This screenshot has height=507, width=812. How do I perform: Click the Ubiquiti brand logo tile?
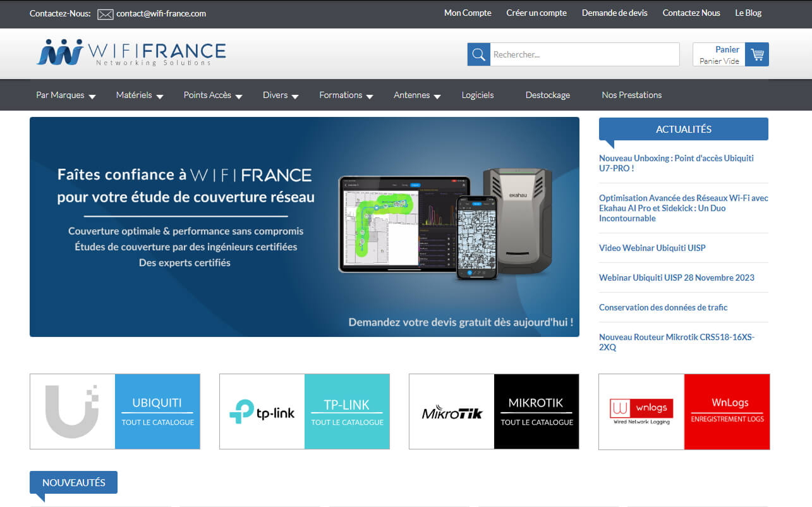click(71, 411)
